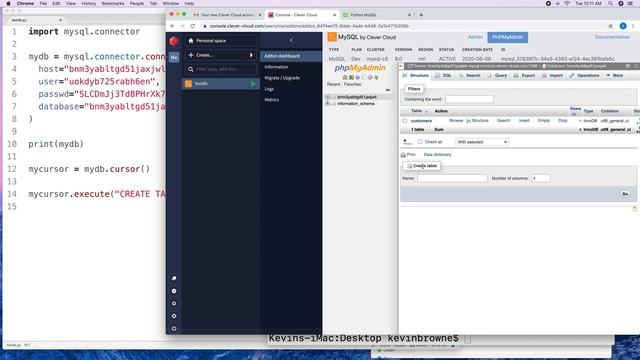Show Favorites tables list
The height and width of the screenshot is (360, 640).
click(352, 84)
